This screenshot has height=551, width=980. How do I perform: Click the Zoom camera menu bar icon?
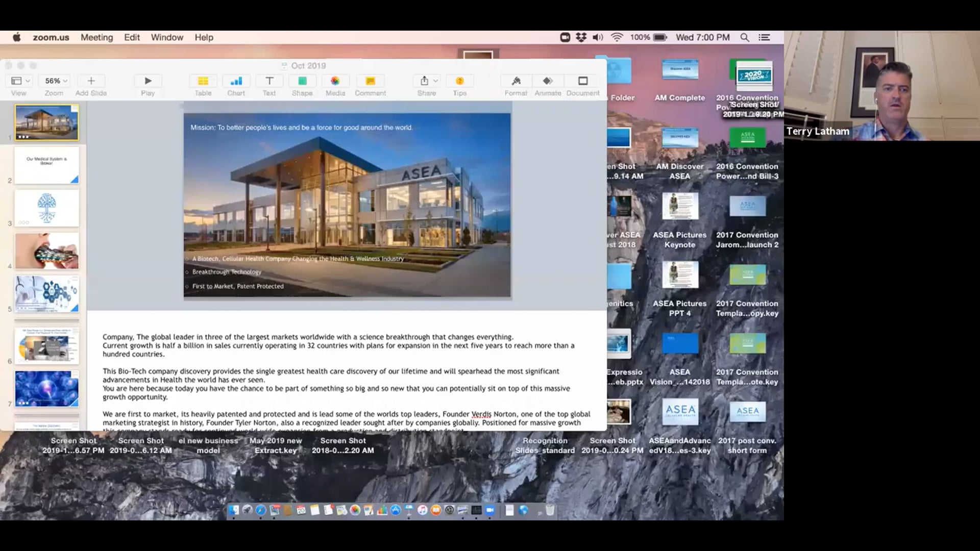[x=565, y=37]
